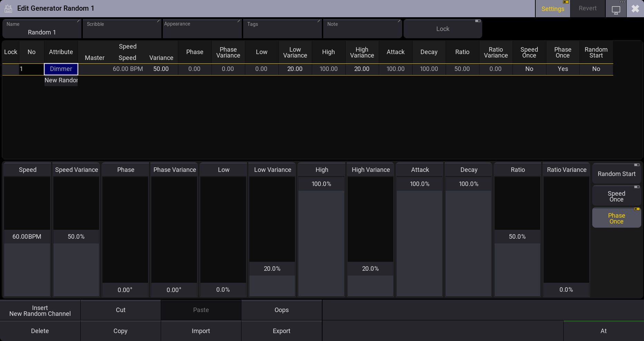This screenshot has height=341, width=644.
Task: Toggle Speed Once option
Action: pyautogui.click(x=616, y=196)
